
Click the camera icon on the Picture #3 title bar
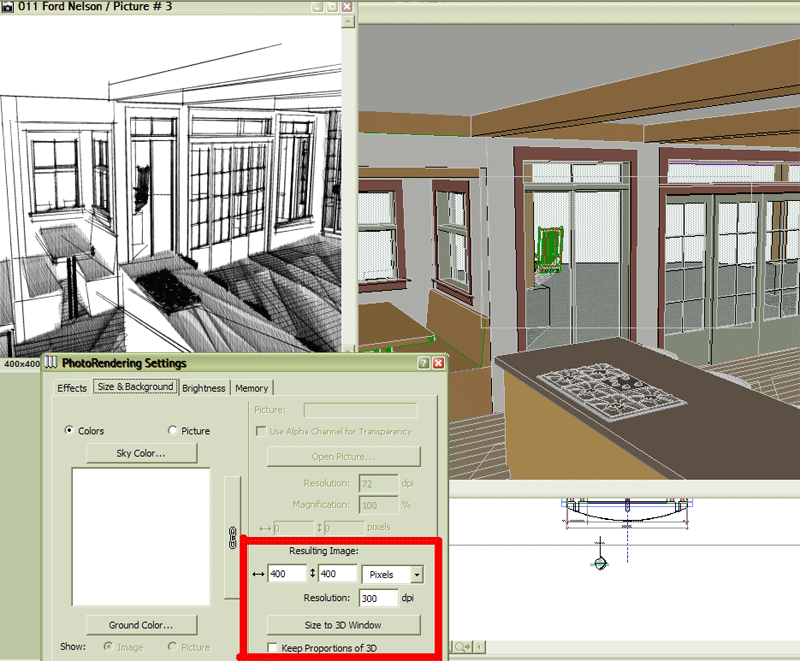pos(9,7)
